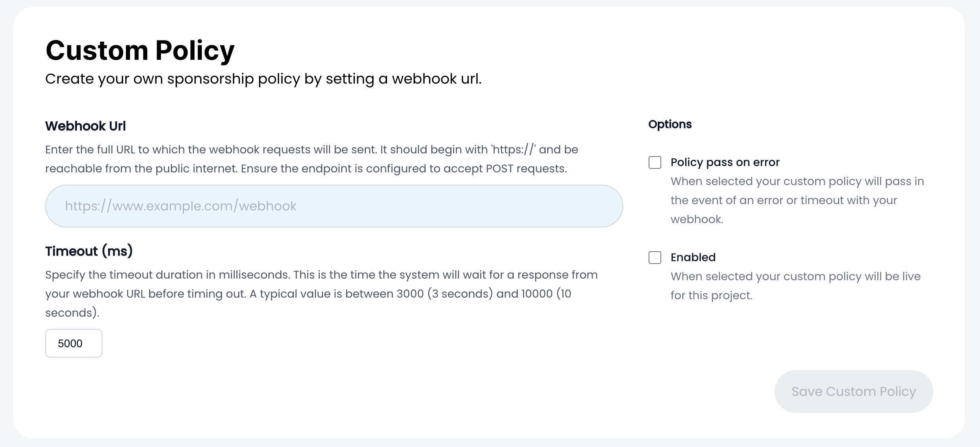Click the Options section heading
The height and width of the screenshot is (447, 980).
pos(670,124)
